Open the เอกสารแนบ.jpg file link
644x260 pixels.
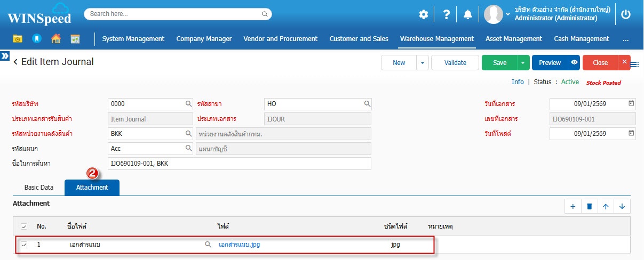239,245
